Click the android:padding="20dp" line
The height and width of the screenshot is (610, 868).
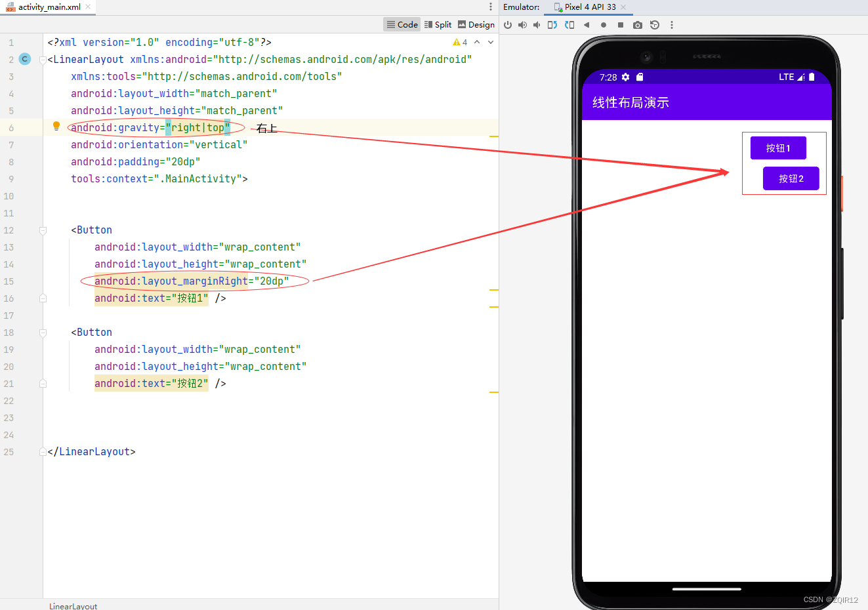136,162
